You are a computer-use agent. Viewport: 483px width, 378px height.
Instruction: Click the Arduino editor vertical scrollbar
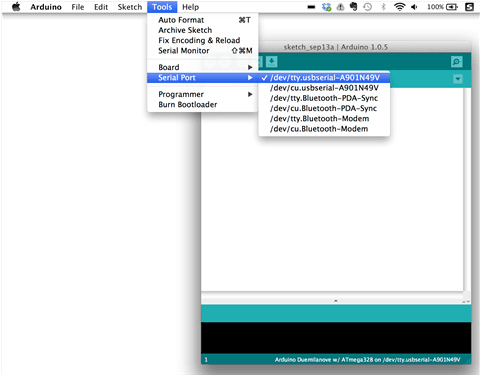click(467, 190)
